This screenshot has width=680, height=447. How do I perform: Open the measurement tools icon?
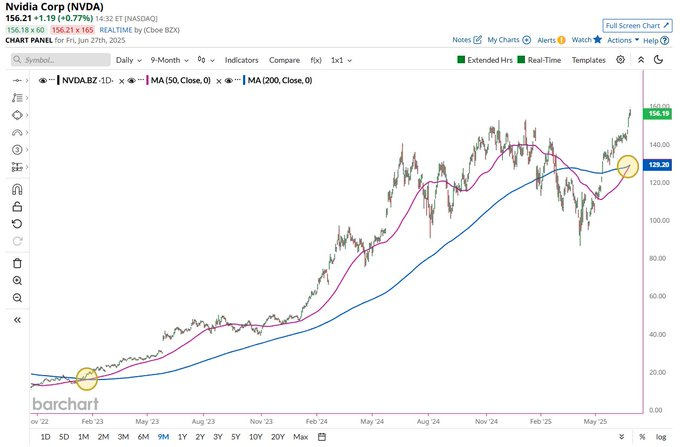pos(17,167)
